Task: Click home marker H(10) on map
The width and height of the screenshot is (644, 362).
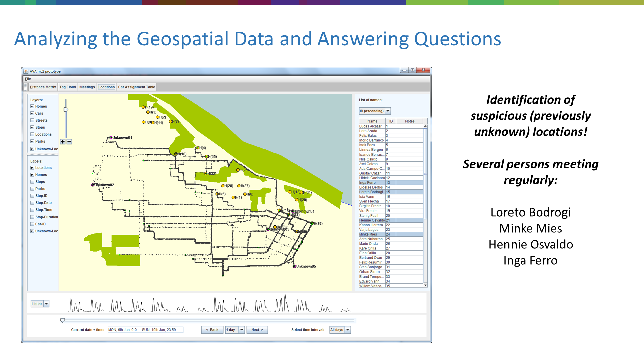Action: point(176,154)
